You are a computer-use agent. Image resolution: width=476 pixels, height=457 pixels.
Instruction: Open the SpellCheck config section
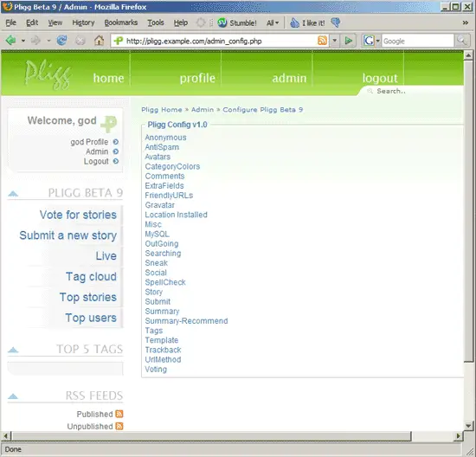click(x=165, y=282)
